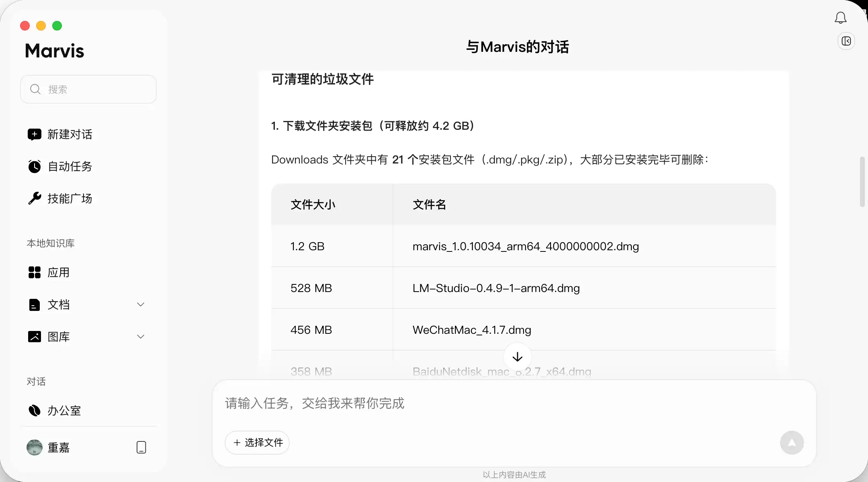Select marvis_1.0.10034_arm64_4000000002.dmg file name
The image size is (868, 482).
pos(526,246)
